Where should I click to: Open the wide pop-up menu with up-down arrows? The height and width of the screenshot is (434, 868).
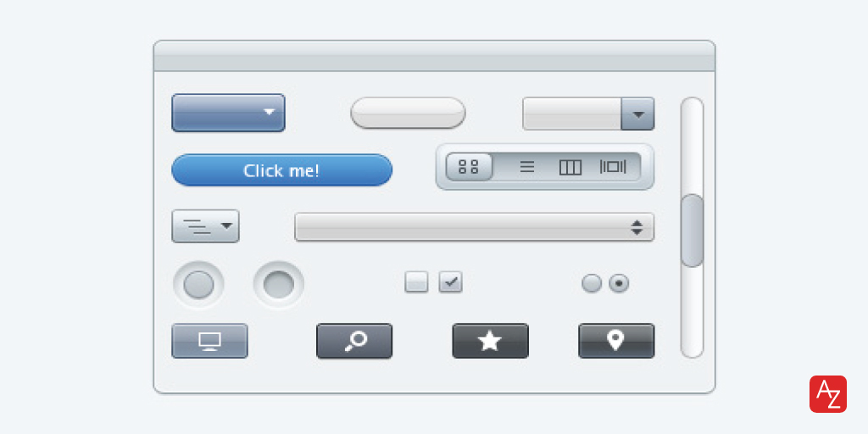pyautogui.click(x=475, y=227)
